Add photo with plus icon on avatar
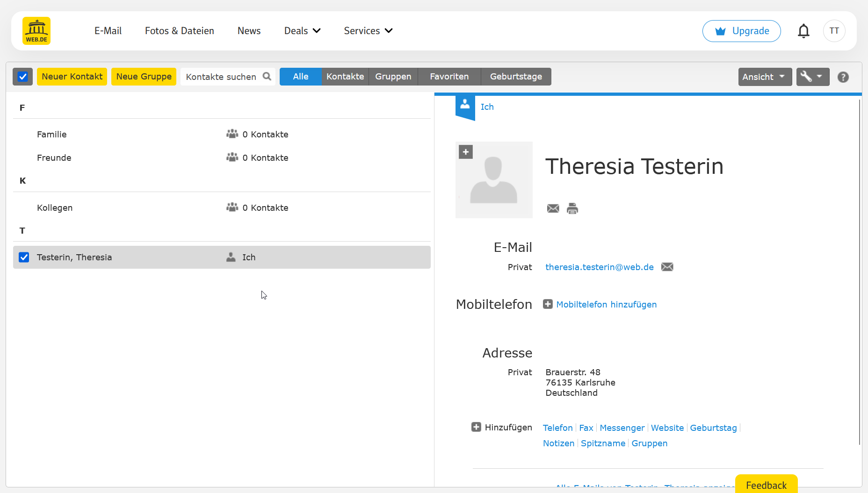The image size is (868, 493). click(x=465, y=152)
